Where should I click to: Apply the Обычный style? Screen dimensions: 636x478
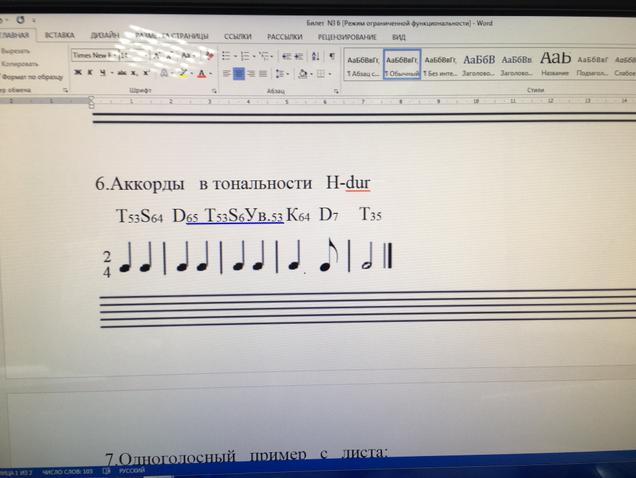(402, 65)
